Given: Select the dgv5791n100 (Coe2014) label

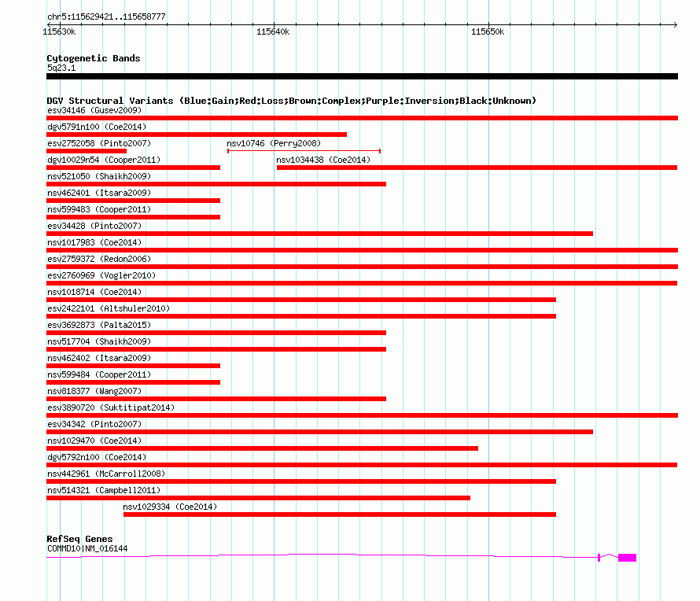Looking at the screenshot, I should (97, 127).
